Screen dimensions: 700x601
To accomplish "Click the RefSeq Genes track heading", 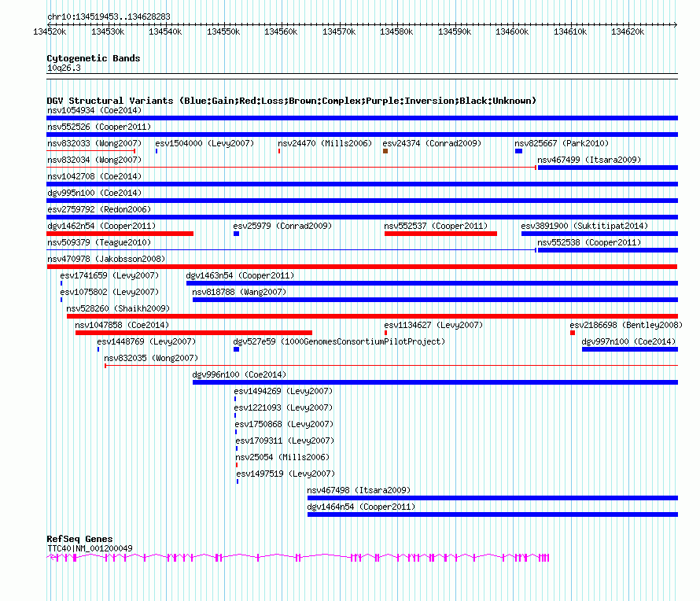I will point(79,539).
